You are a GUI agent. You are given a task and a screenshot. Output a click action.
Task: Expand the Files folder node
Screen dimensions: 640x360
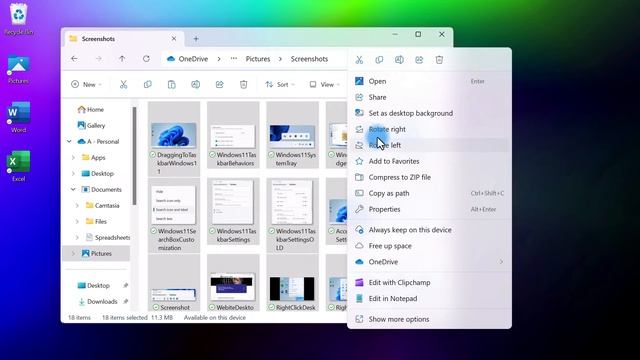(77, 221)
